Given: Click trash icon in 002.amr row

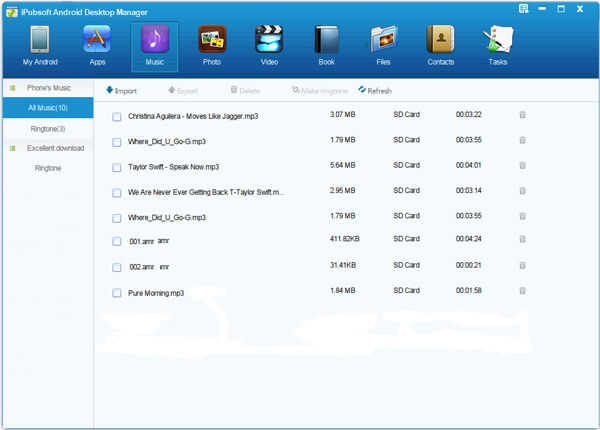Looking at the screenshot, I should [522, 265].
